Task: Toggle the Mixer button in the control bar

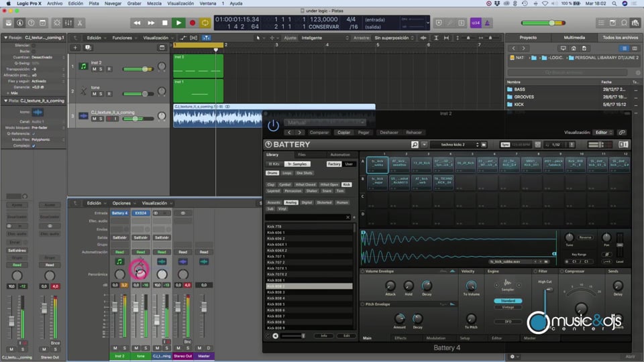Action: pos(68,23)
